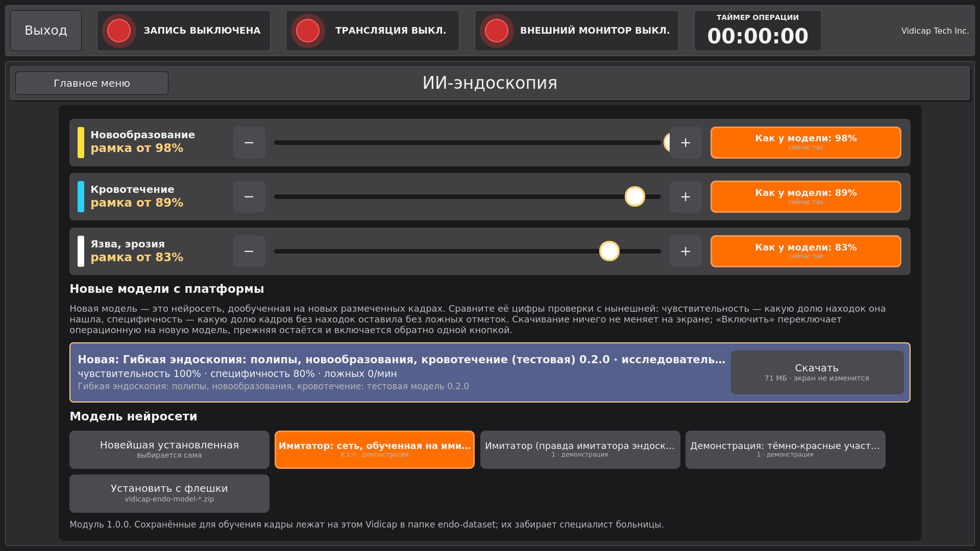Click text 'рамка от 89%'
The height and width of the screenshot is (551, 980).
click(x=137, y=203)
